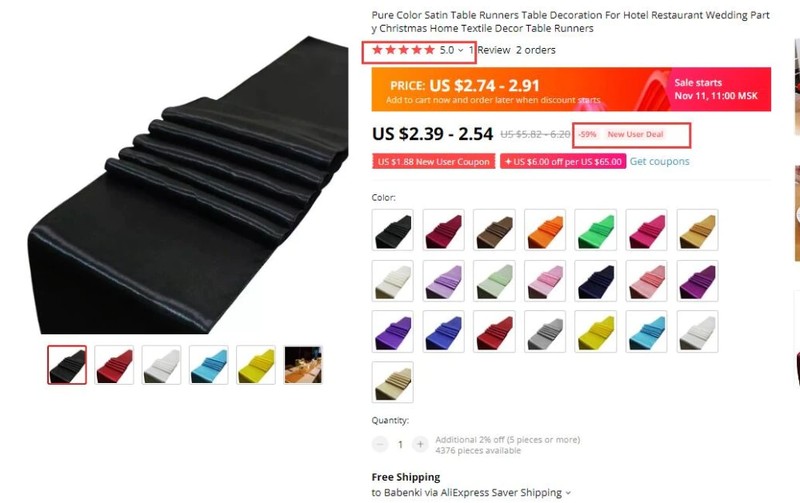The height and width of the screenshot is (503, 800).
Task: Choose the black color swatch
Action: (x=392, y=230)
